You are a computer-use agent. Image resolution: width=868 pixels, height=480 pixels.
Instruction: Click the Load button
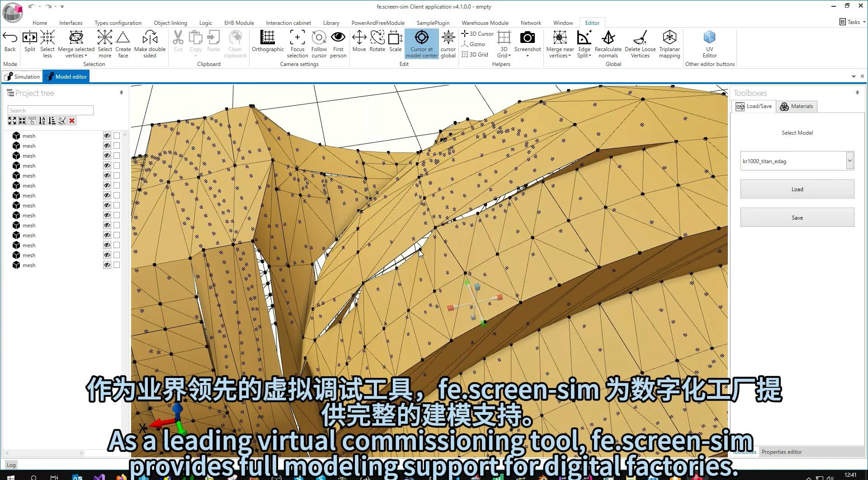[x=797, y=189]
